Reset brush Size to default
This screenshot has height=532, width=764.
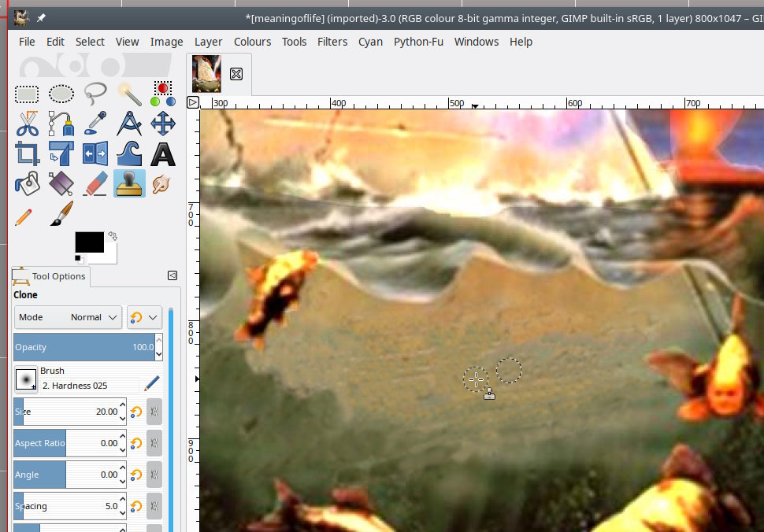point(136,412)
